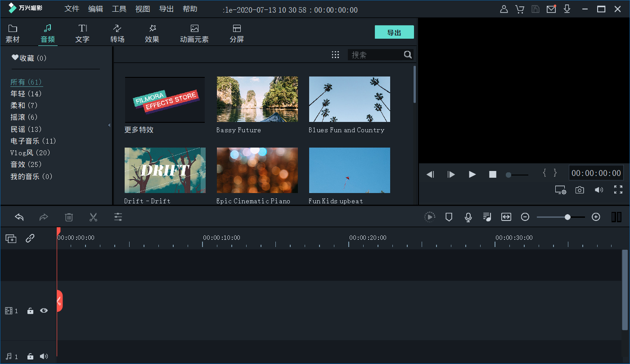Viewport: 630px width, 364px height.
Task: Open the audio mixer icon
Action: [x=487, y=217]
